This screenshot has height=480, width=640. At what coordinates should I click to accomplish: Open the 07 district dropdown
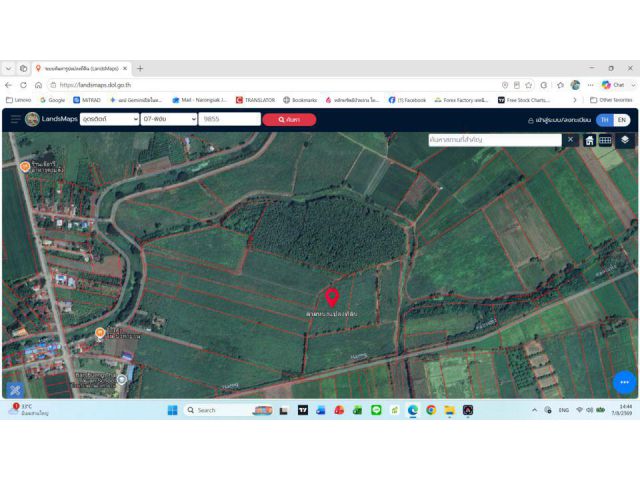[169, 119]
